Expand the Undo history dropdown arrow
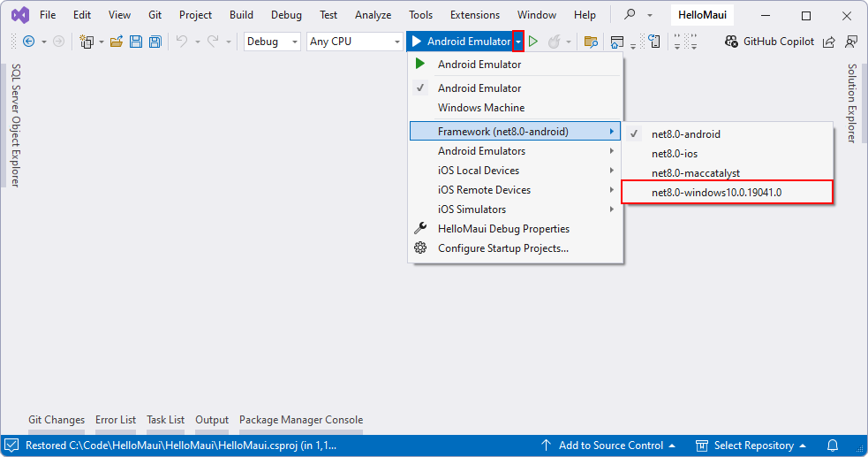Viewport: 868px width, 457px height. point(197,42)
